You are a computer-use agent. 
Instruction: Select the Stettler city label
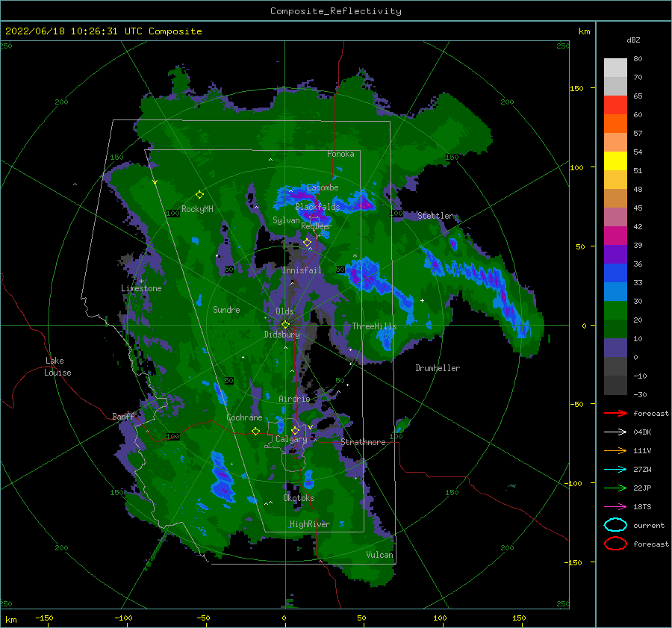pyautogui.click(x=435, y=216)
